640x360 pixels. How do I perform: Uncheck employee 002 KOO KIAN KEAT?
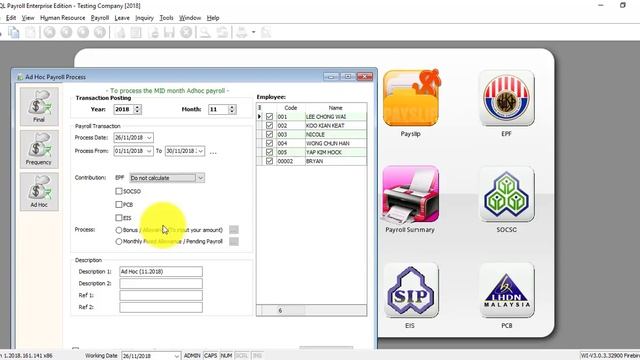[269, 126]
